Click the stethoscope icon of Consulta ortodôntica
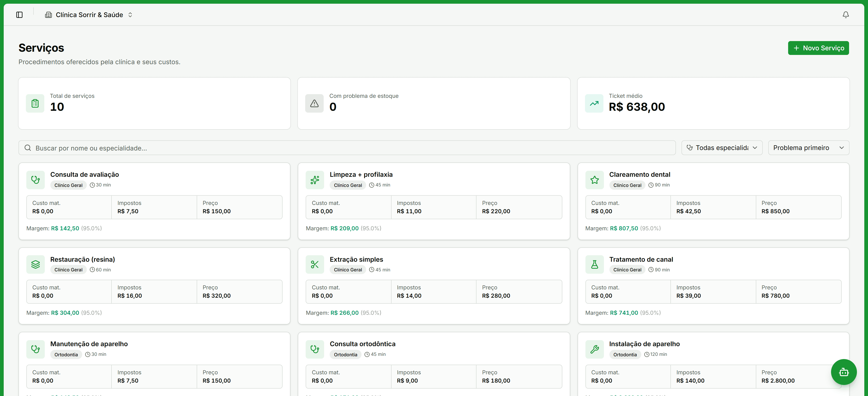Screen dimensions: 868x396 point(315,349)
